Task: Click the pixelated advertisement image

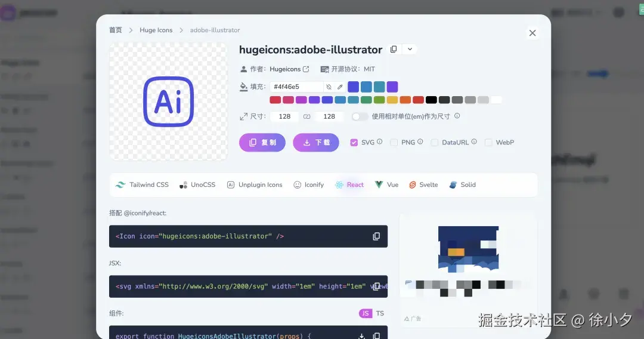Action: coord(468,249)
